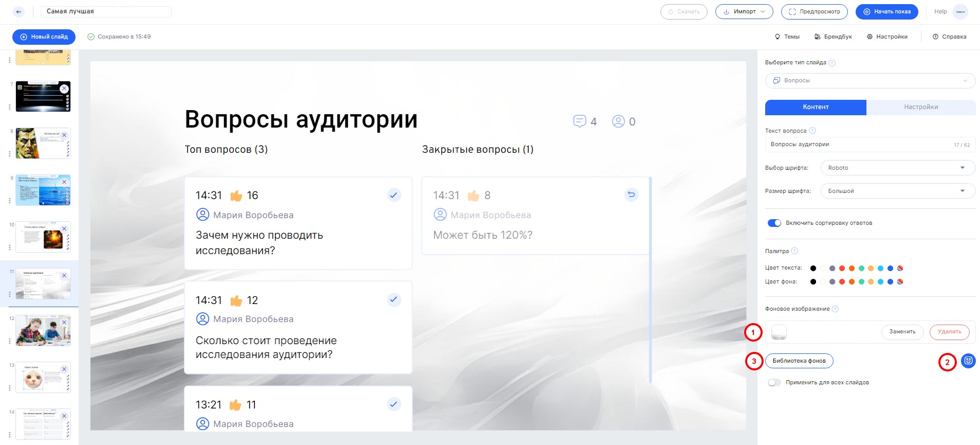Click the checkmark on the 13:21 question card
Viewport: 980px width, 445px height.
(394, 404)
